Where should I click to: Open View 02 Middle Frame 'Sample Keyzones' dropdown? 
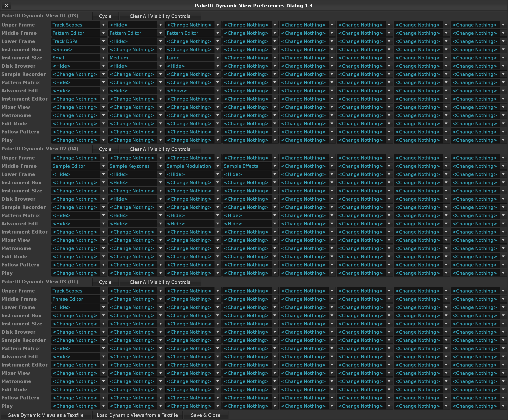[x=136, y=166]
